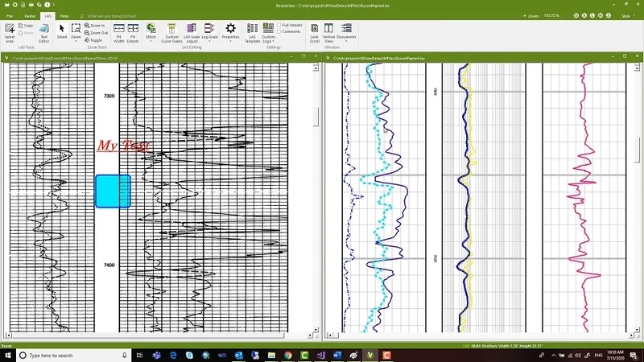Select the LAS ribbon tab
The height and width of the screenshot is (362, 644).
click(x=47, y=16)
